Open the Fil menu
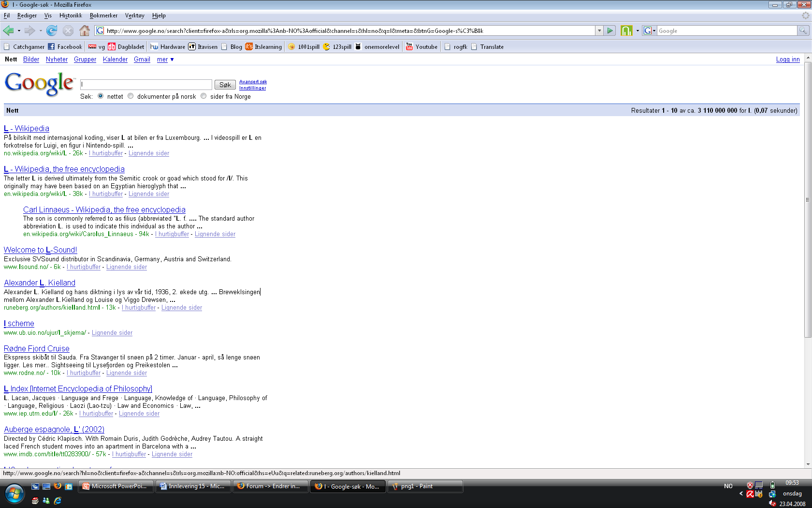The height and width of the screenshot is (508, 812). 7,15
